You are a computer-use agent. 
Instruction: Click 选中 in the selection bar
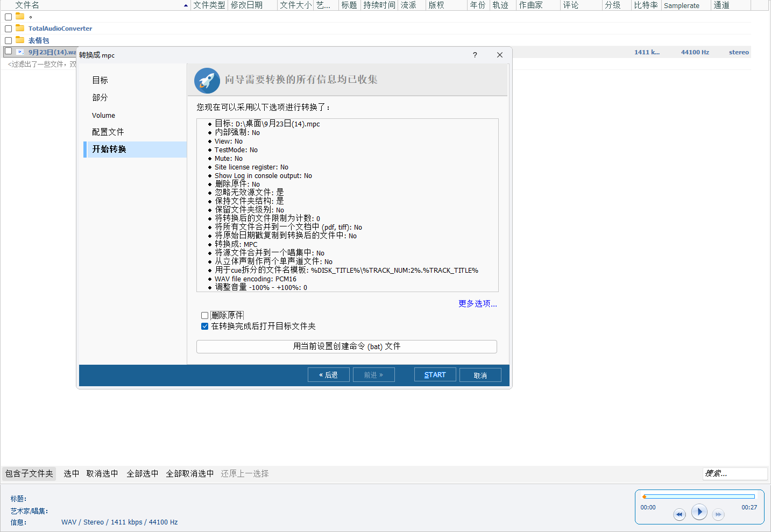(72, 473)
